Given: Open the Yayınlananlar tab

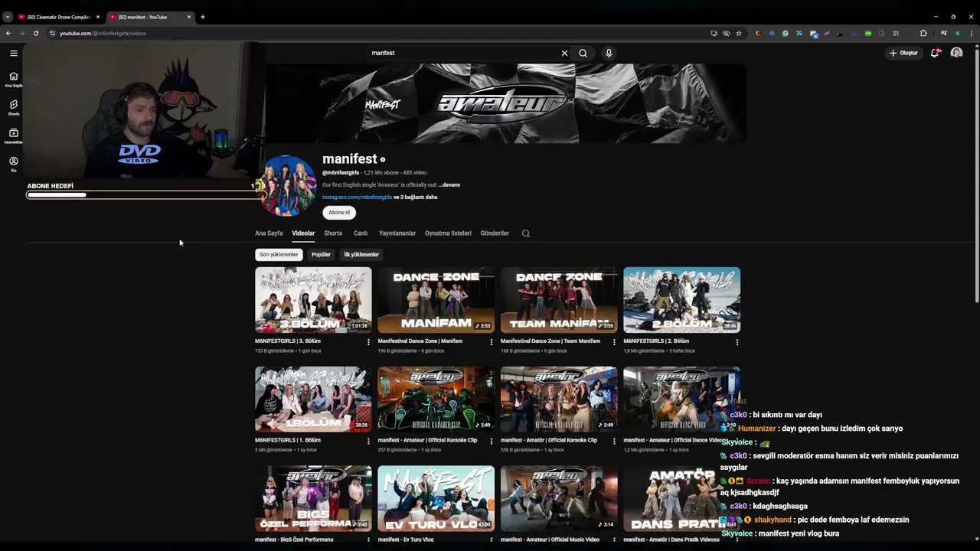Looking at the screenshot, I should [397, 233].
